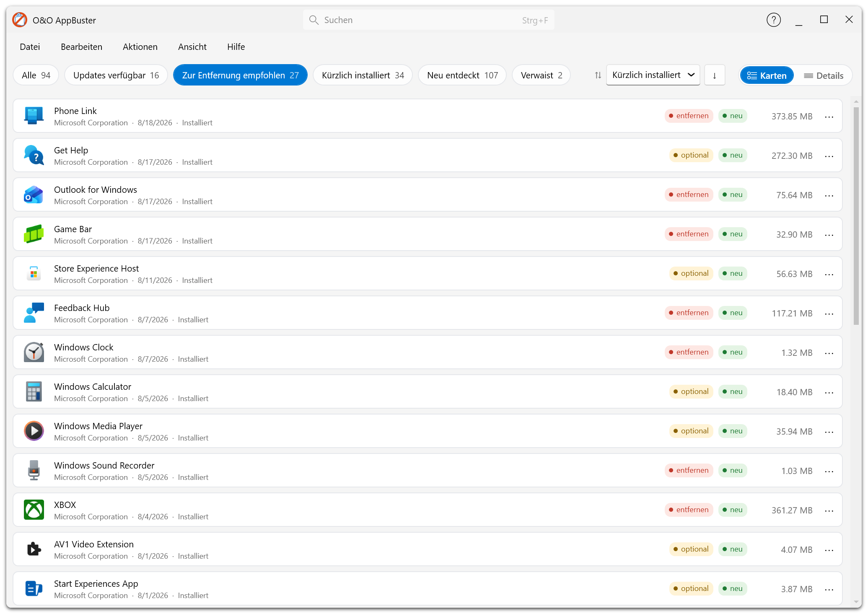Open more options for Feedback Hub
Screen dimensions: 868x614
(x=829, y=313)
